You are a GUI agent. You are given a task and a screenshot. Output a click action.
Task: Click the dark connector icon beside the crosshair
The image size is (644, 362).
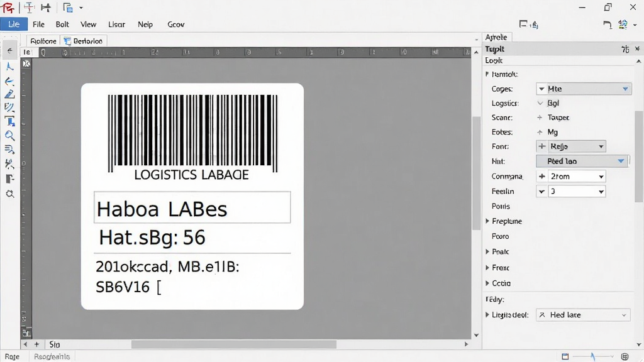click(46, 8)
